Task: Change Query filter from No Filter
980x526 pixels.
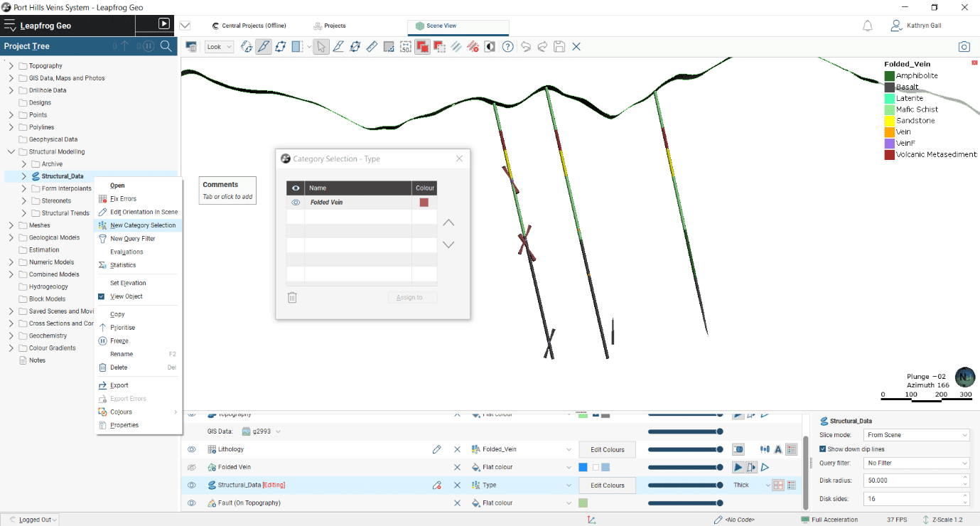Action: click(x=916, y=463)
